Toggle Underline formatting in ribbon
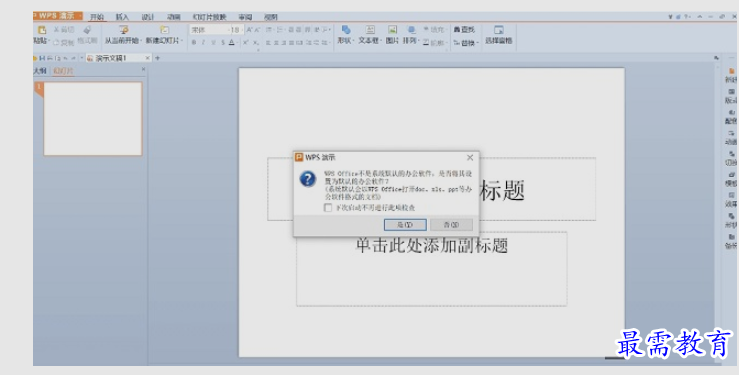Viewport: 739px width, 375px height. (x=213, y=42)
